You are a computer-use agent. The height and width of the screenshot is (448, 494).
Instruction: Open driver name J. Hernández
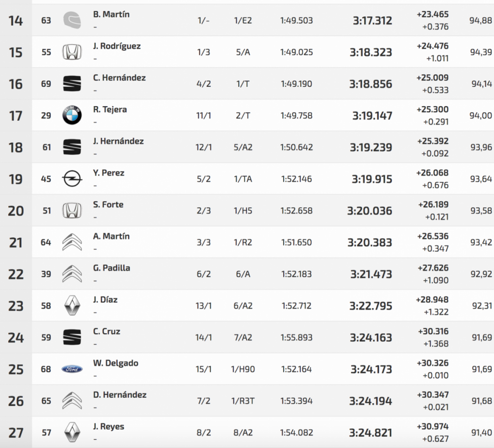pos(118,141)
